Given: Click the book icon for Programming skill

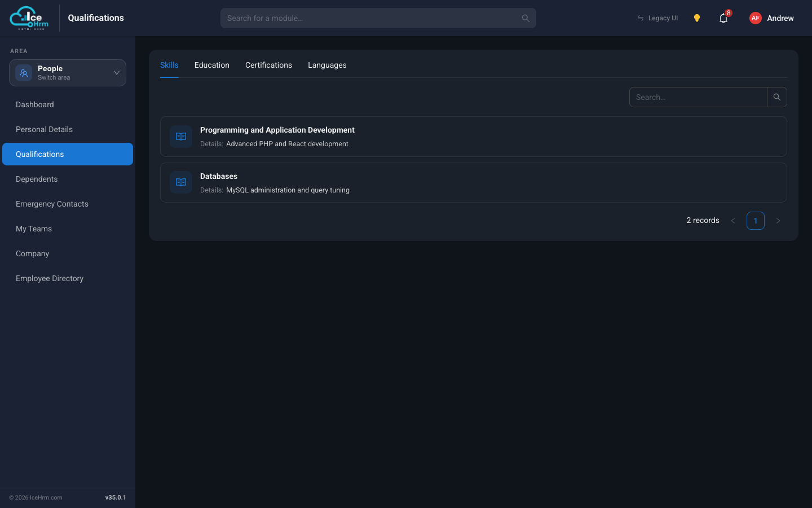Looking at the screenshot, I should coord(181,137).
